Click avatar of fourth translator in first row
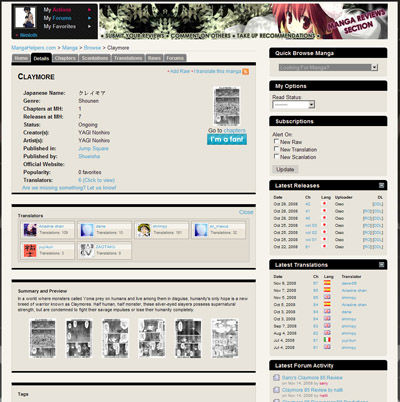 (x=201, y=230)
